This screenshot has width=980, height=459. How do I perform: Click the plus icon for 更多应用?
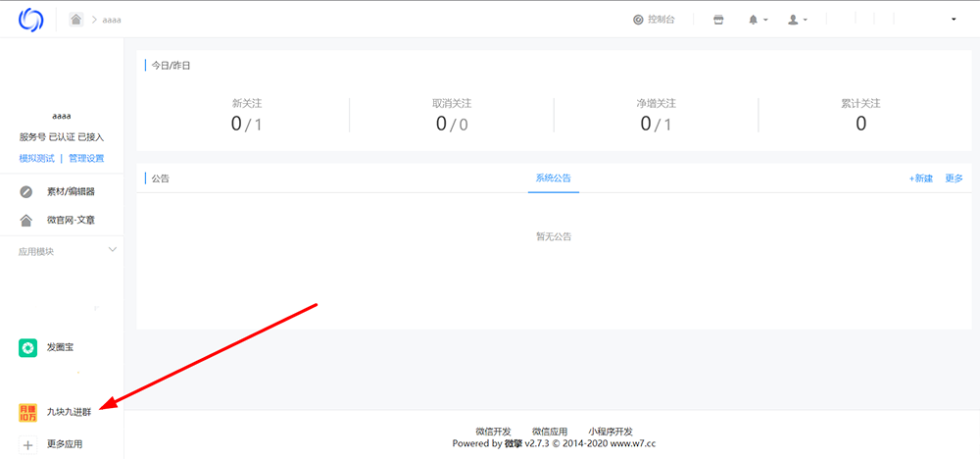(28, 444)
